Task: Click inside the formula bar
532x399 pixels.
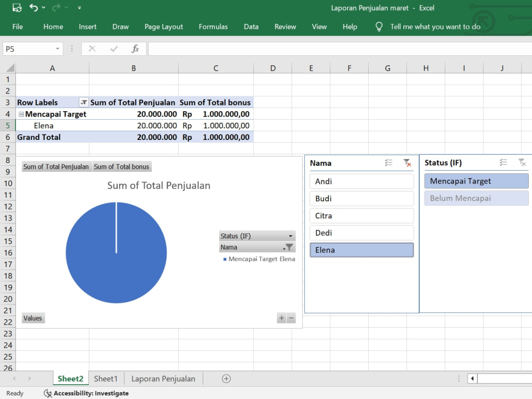Action: point(340,49)
